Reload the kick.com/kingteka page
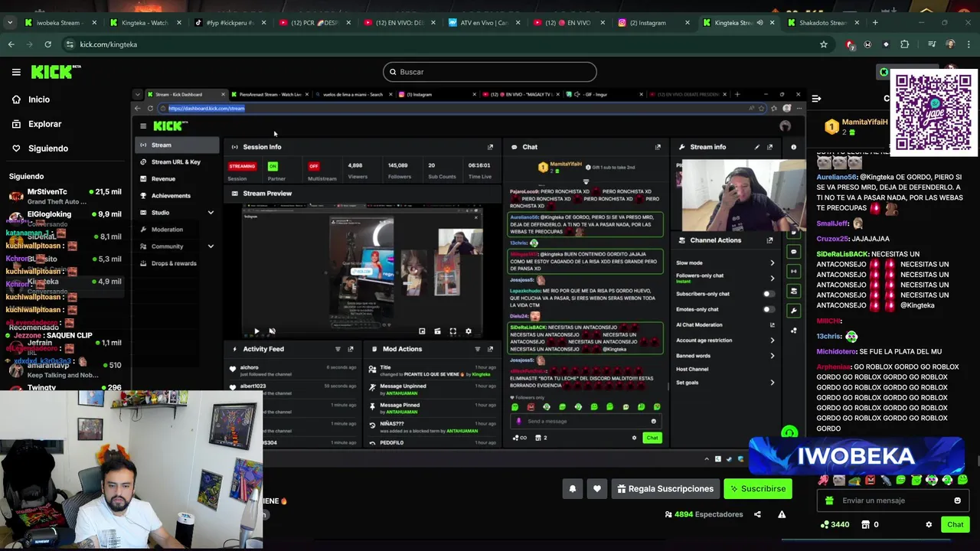The width and height of the screenshot is (980, 551). click(47, 44)
